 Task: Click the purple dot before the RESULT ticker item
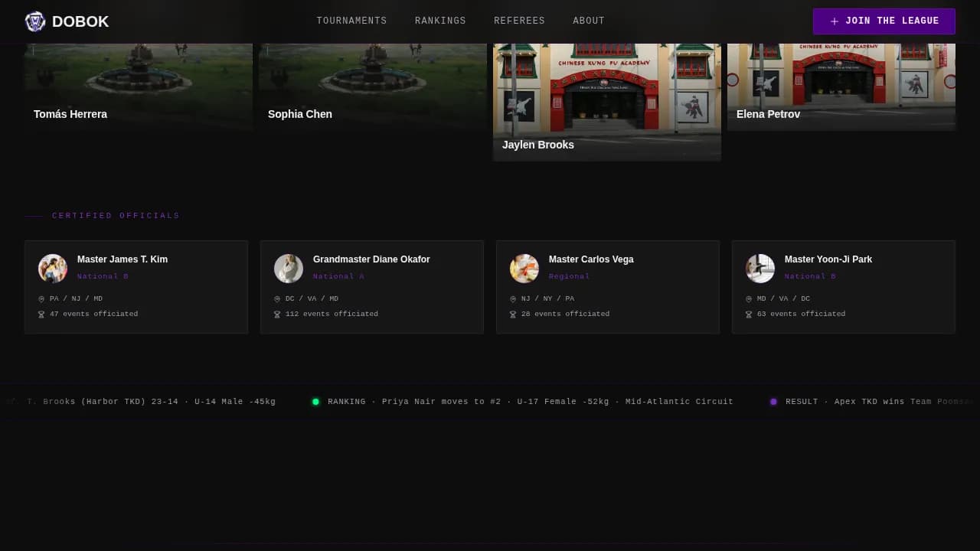point(773,402)
